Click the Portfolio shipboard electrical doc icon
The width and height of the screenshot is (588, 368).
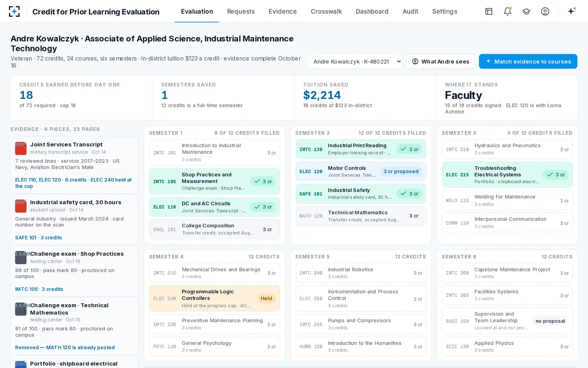tap(21, 364)
